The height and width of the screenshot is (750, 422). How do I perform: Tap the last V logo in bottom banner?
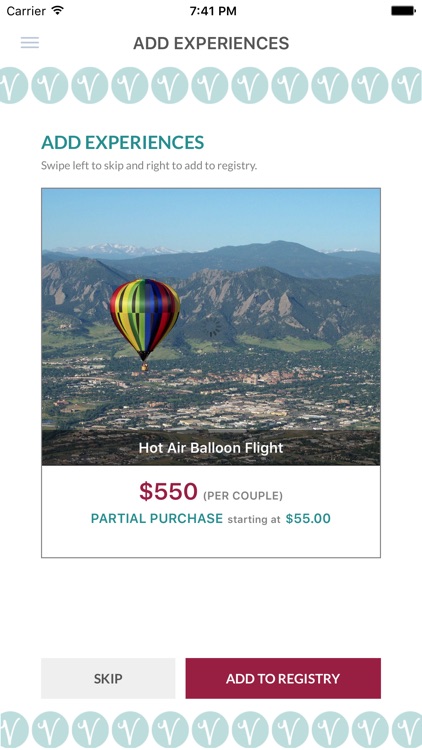(x=408, y=729)
